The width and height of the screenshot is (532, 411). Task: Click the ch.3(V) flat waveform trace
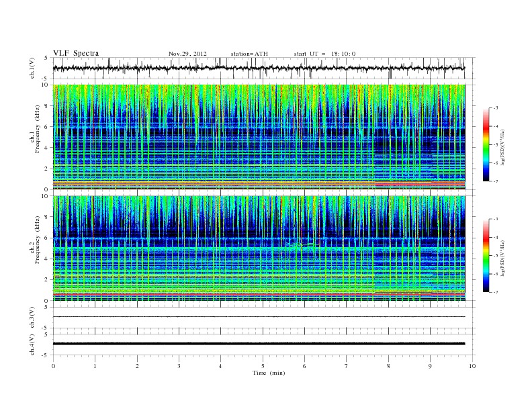[x=259, y=317]
